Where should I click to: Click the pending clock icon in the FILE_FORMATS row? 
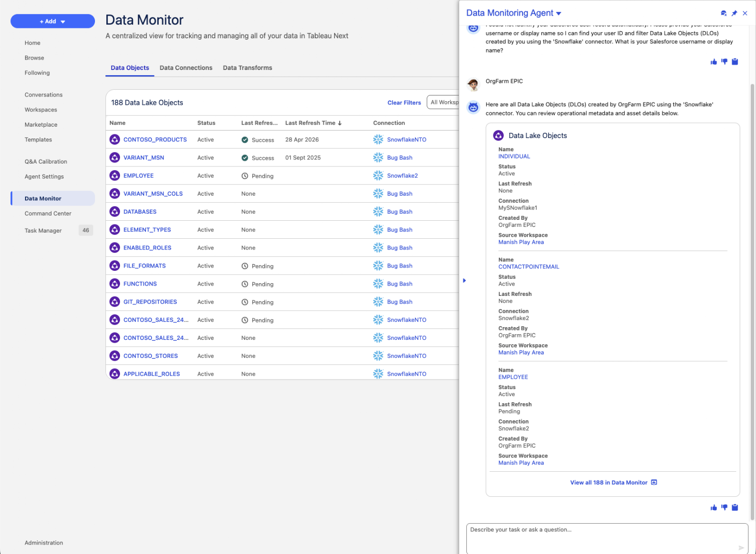[x=245, y=266]
